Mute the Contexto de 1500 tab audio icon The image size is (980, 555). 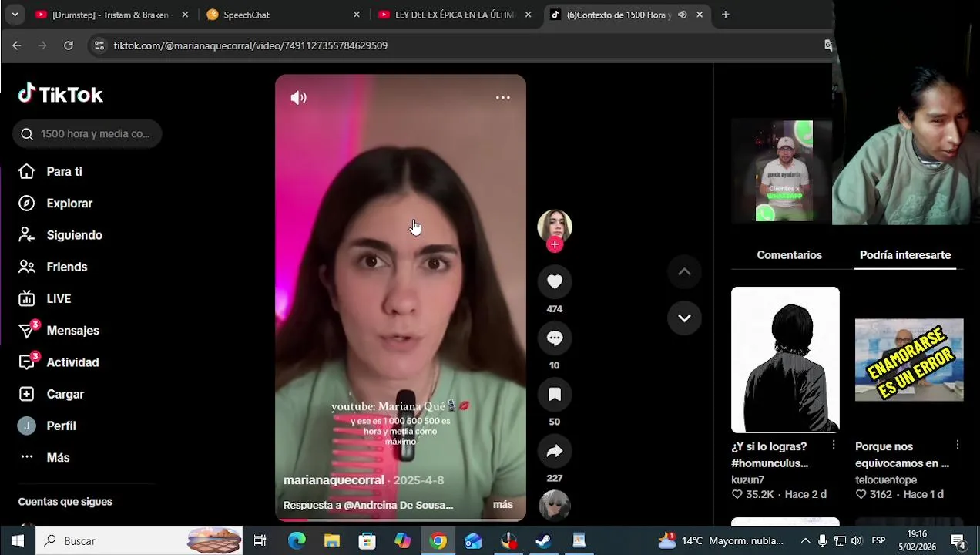coord(682,15)
